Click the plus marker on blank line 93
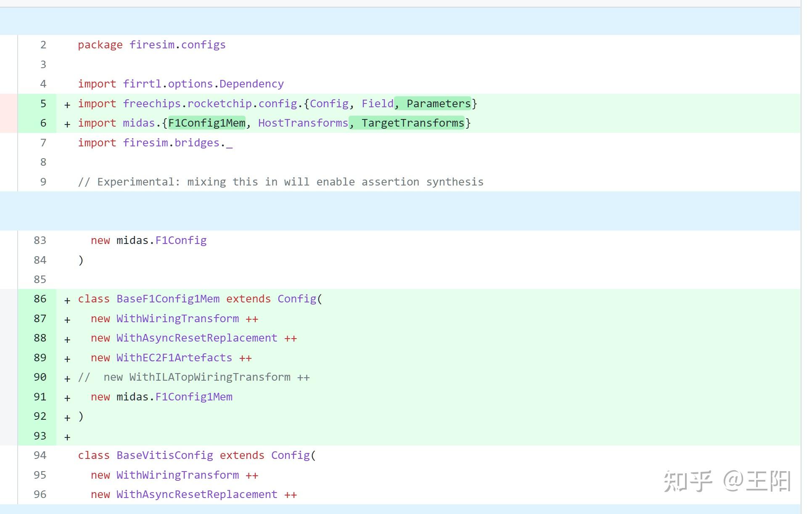812x514 pixels. (67, 437)
